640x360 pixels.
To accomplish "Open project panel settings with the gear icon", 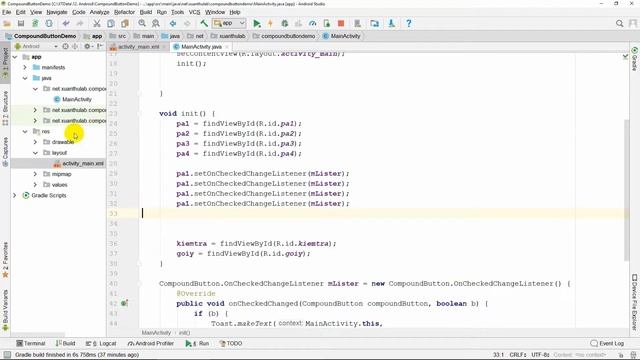I will [87, 46].
